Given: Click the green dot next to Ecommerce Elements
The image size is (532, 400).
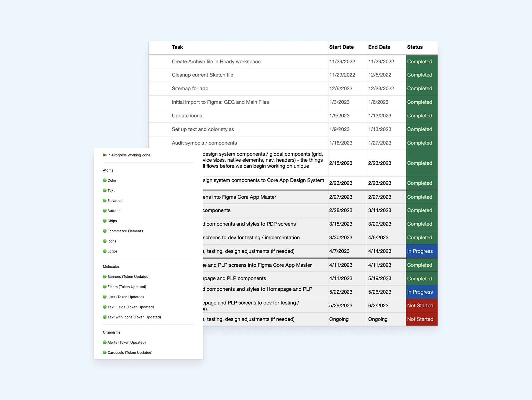Looking at the screenshot, I should [x=105, y=231].
